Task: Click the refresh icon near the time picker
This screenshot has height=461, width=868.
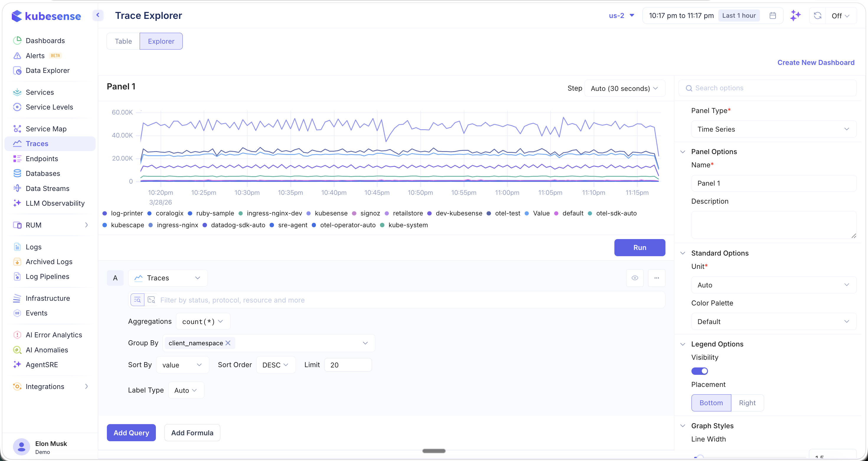Action: pos(818,15)
